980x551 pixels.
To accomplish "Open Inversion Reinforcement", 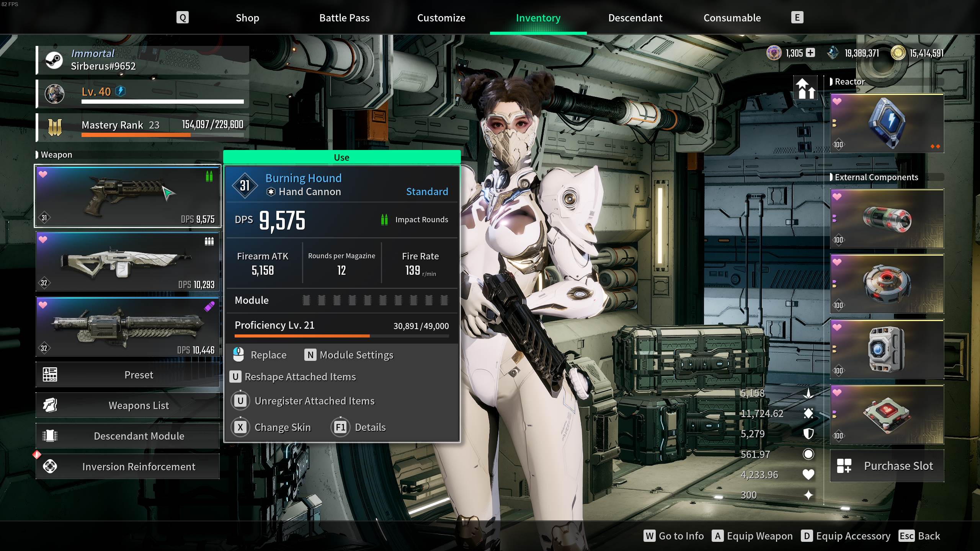I will coord(128,466).
